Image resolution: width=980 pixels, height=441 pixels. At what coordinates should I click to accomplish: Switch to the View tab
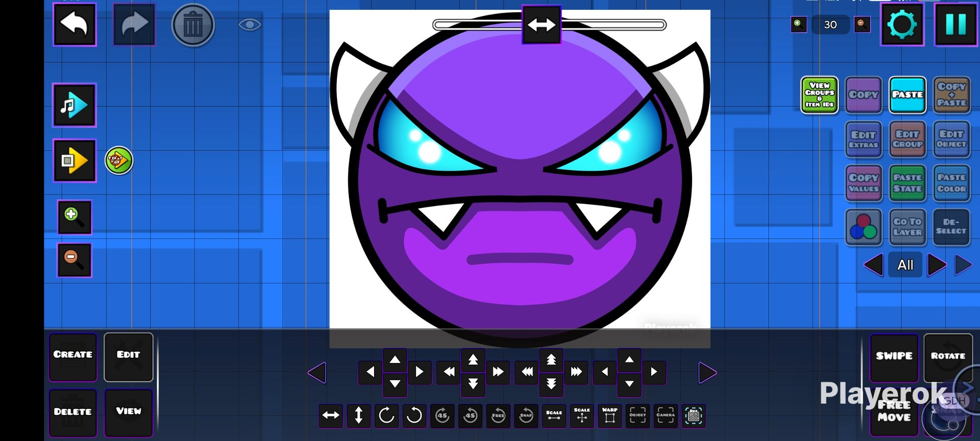tap(129, 412)
